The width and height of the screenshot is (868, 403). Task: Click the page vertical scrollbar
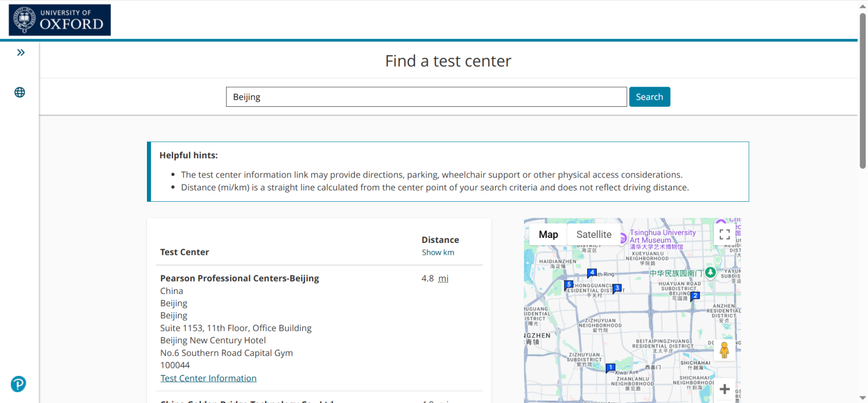[862, 90]
